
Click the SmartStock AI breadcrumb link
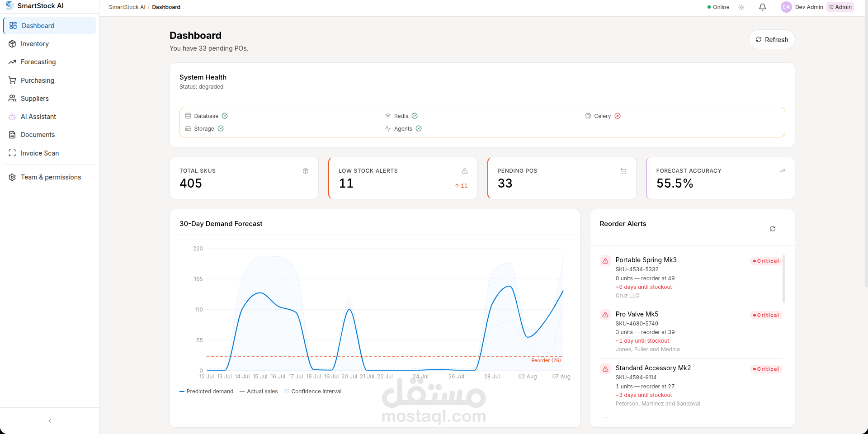click(127, 7)
